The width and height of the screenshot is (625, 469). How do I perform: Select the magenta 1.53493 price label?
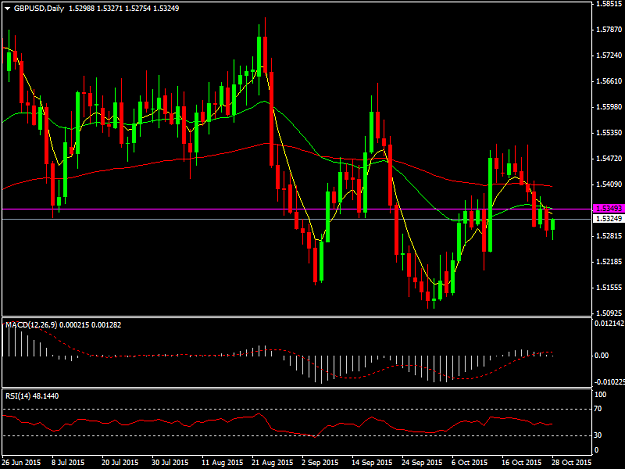coord(608,208)
